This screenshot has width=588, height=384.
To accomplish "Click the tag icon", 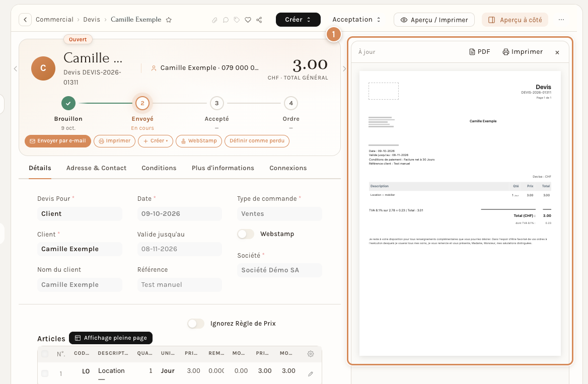I will [237, 20].
